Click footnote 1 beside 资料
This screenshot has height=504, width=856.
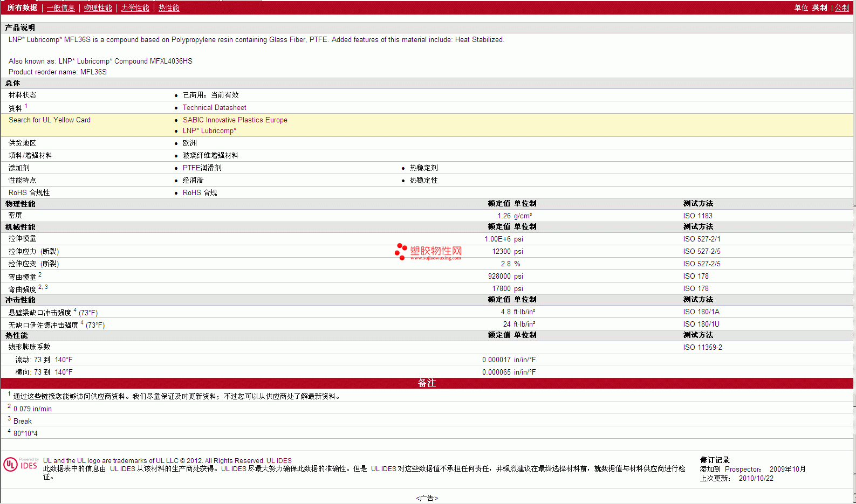click(x=26, y=106)
